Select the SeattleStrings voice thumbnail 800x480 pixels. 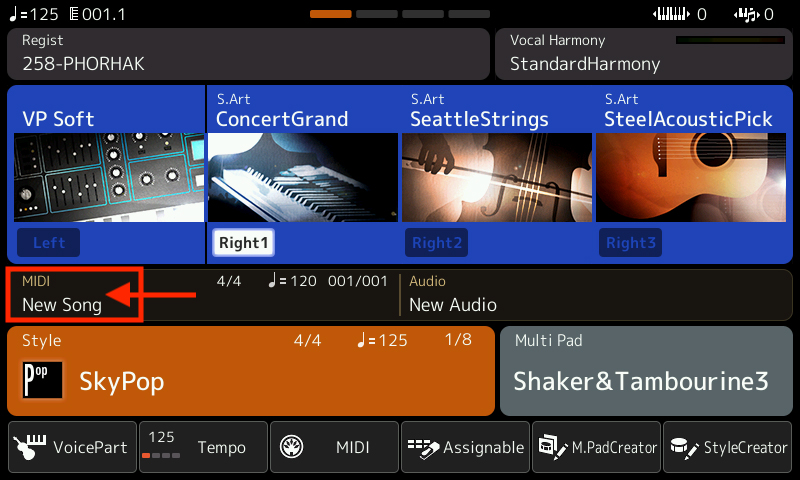pyautogui.click(x=497, y=178)
